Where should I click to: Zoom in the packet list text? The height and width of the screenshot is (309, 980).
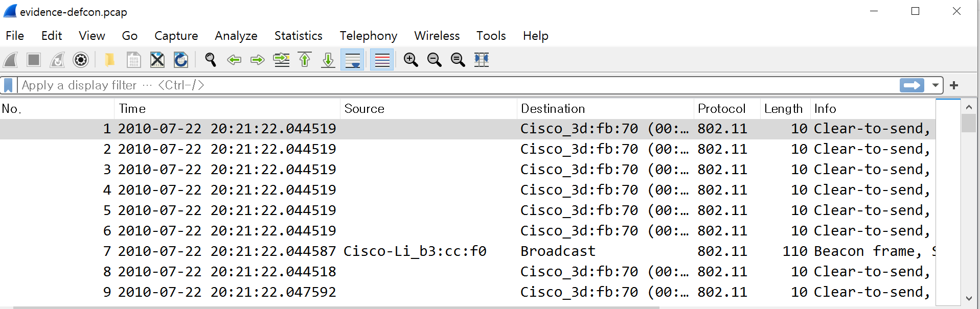coord(411,60)
